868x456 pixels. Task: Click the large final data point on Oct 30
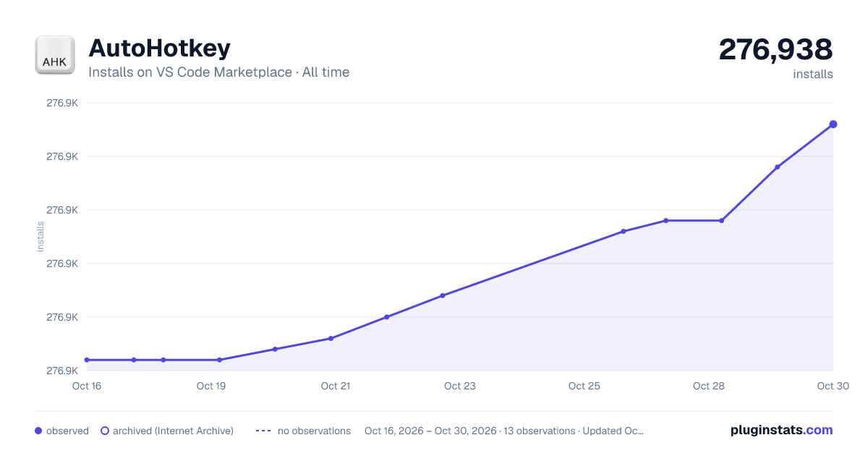[x=833, y=124]
